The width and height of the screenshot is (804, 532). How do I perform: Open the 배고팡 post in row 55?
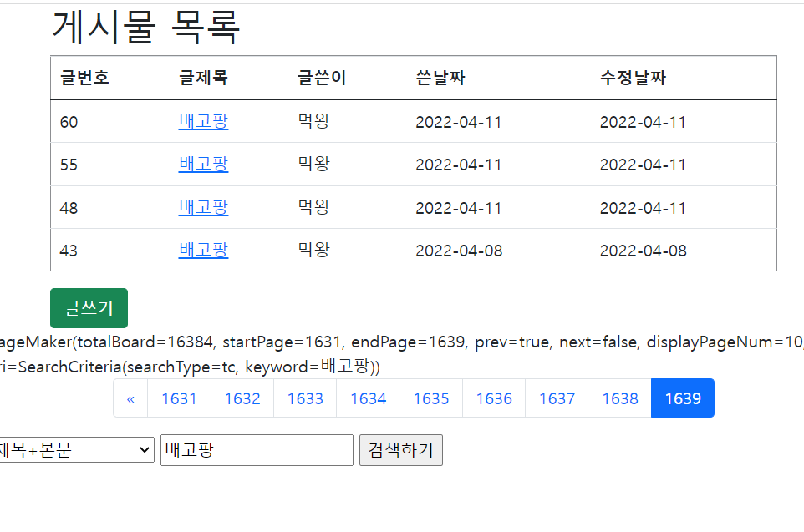[203, 164]
